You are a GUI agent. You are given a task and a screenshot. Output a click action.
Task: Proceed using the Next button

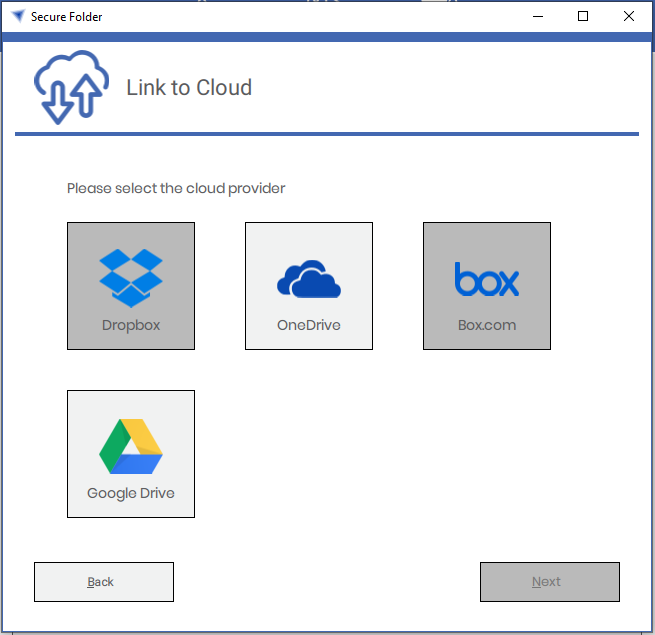click(550, 582)
